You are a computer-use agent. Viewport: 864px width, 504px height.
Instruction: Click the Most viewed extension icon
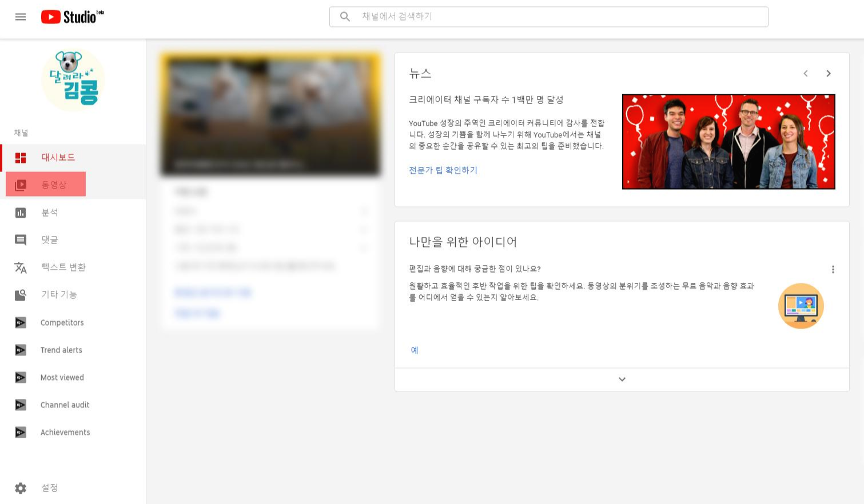21,378
